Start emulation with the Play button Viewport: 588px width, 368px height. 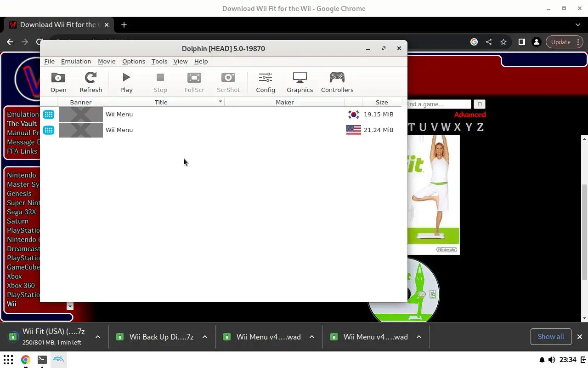point(126,82)
